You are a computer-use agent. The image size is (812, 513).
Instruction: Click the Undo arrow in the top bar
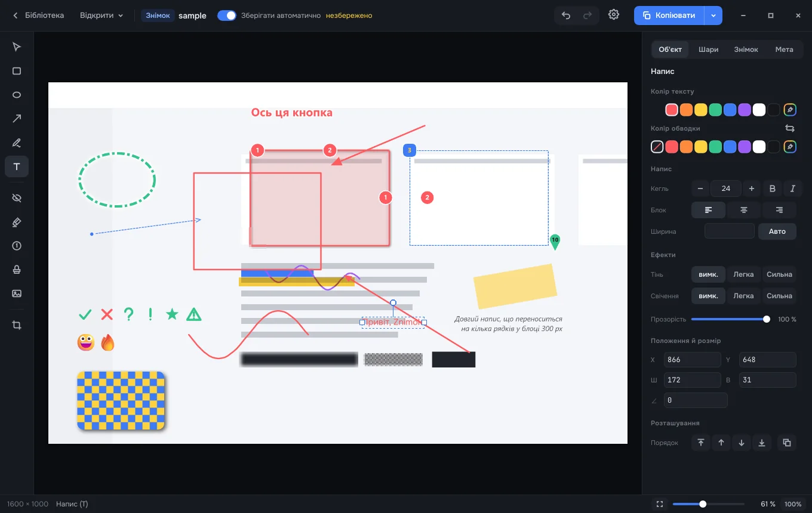566,16
